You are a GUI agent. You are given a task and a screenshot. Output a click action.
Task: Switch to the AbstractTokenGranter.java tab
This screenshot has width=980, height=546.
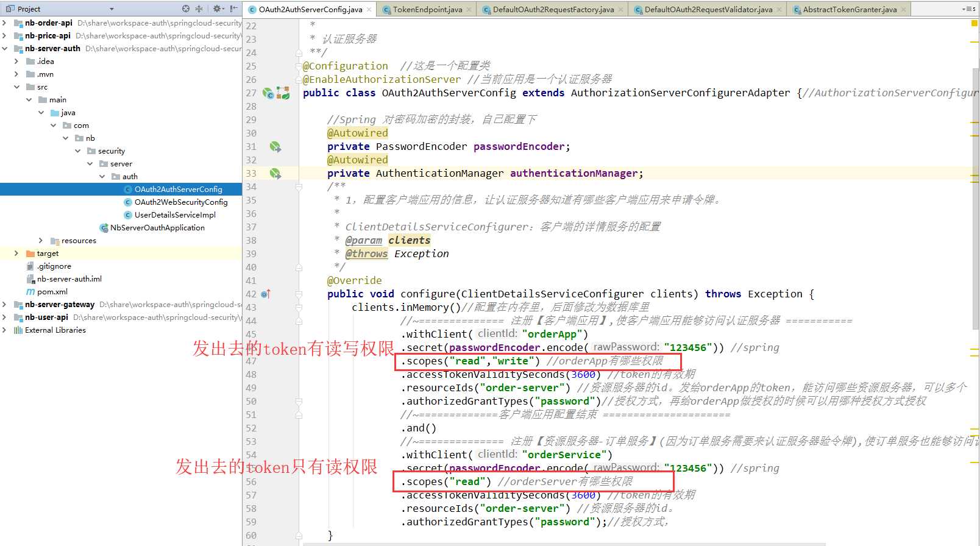pyautogui.click(x=850, y=9)
